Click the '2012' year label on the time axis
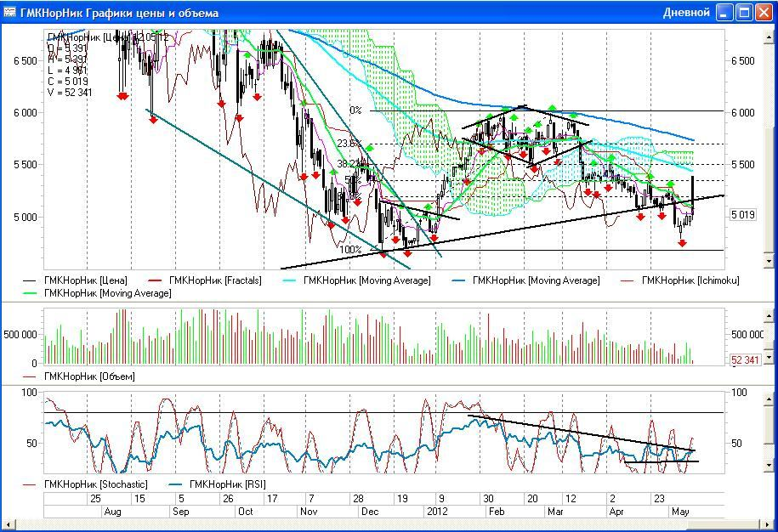This screenshot has width=778, height=532. [437, 512]
